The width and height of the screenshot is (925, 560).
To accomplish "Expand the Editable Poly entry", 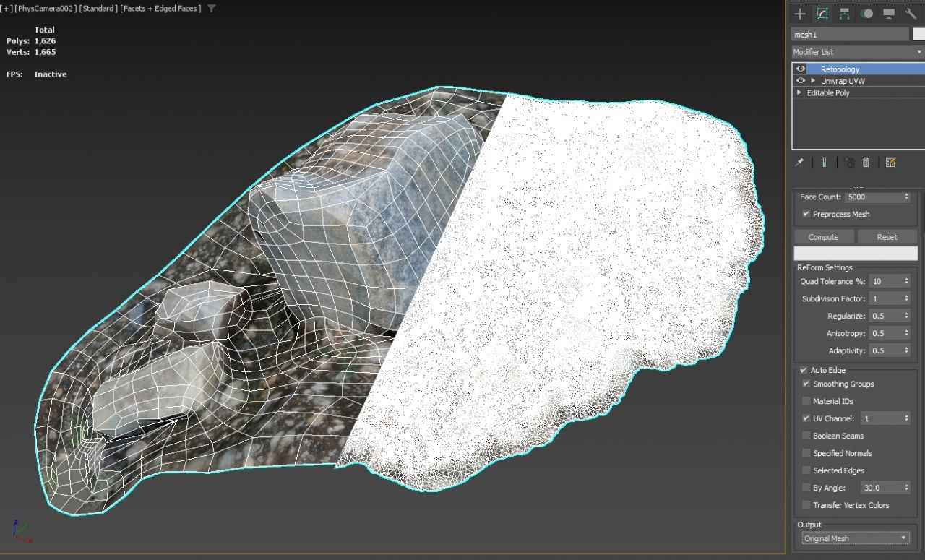I will click(799, 92).
